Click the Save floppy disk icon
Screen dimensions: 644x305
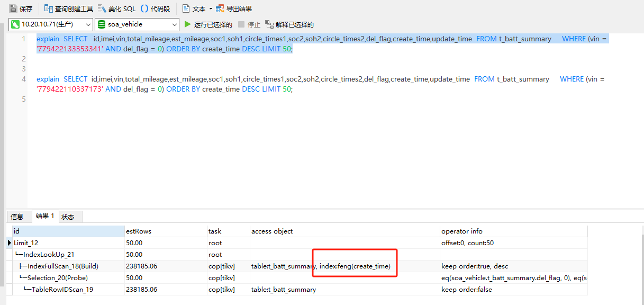click(x=13, y=8)
